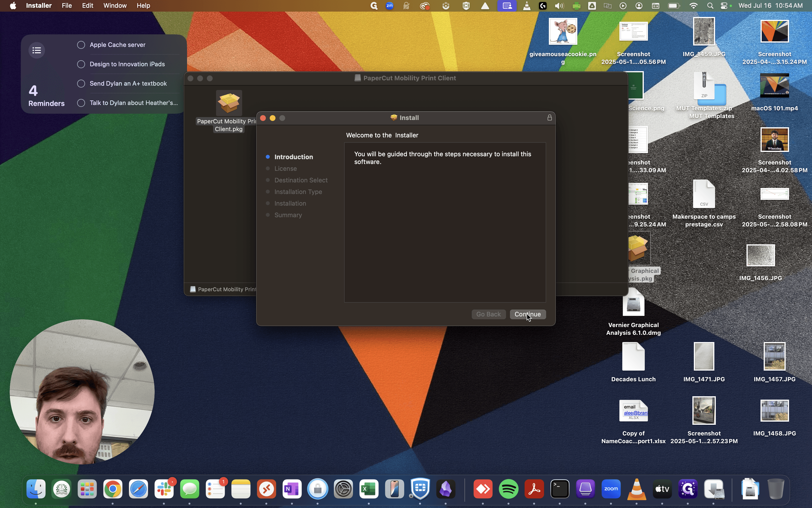812x508 pixels.
Task: Minimize the Install window
Action: pos(273,118)
